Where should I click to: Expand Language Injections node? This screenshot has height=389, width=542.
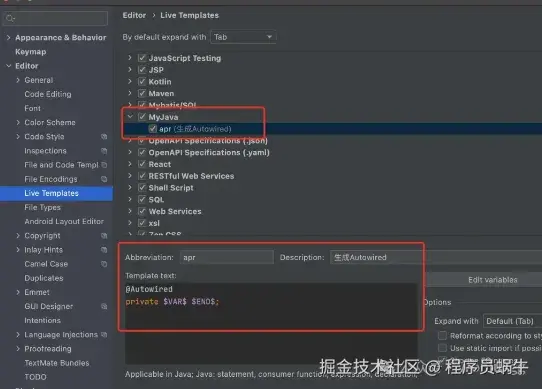(x=18, y=335)
